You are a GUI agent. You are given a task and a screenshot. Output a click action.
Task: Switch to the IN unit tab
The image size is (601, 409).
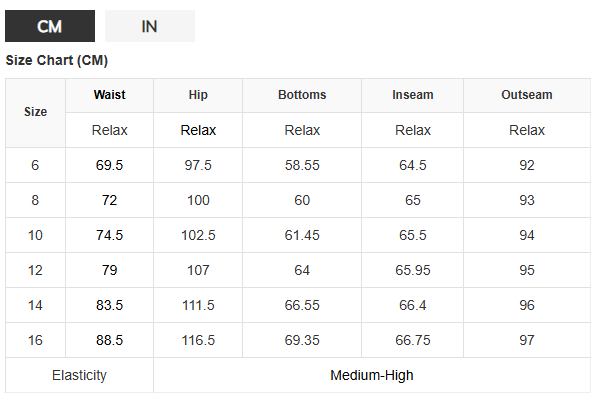click(x=150, y=26)
